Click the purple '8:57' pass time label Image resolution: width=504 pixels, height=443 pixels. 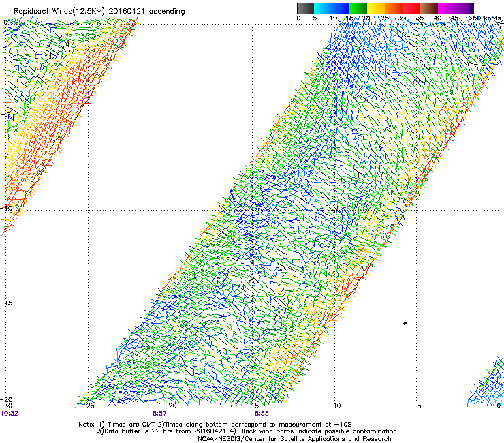point(160,414)
